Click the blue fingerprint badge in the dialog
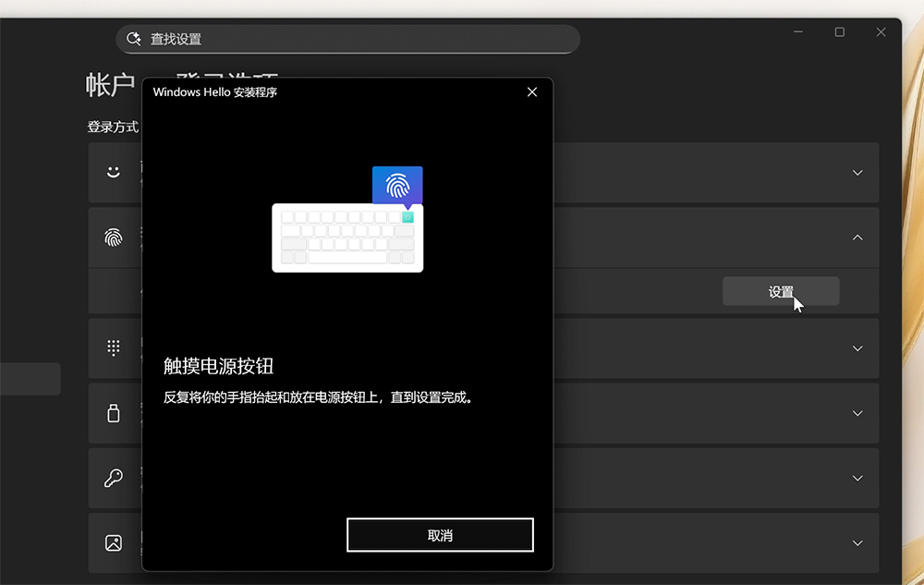 click(x=396, y=186)
